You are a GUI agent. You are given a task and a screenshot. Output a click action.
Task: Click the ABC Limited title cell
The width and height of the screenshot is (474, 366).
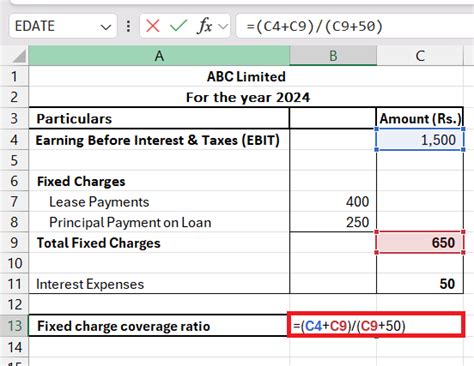[246, 77]
